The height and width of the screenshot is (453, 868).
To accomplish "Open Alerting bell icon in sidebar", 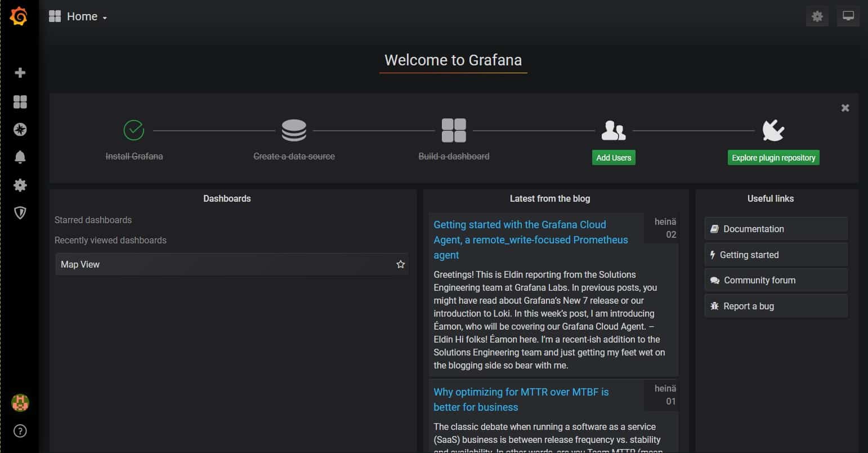I will coord(20,157).
